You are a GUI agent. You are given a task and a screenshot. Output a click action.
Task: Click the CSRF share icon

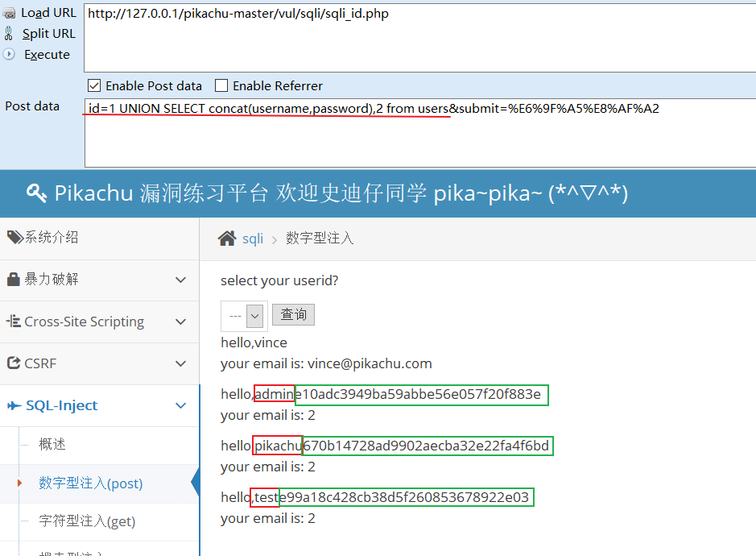pos(14,363)
